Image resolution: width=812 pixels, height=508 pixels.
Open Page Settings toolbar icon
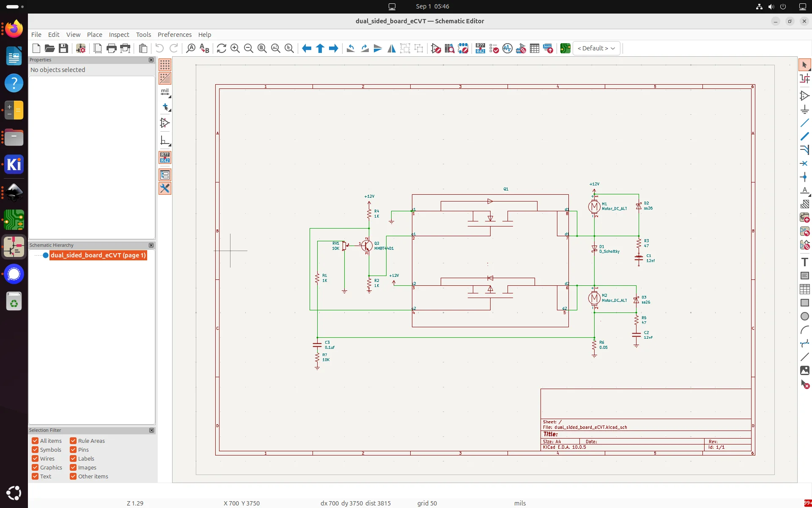point(98,48)
